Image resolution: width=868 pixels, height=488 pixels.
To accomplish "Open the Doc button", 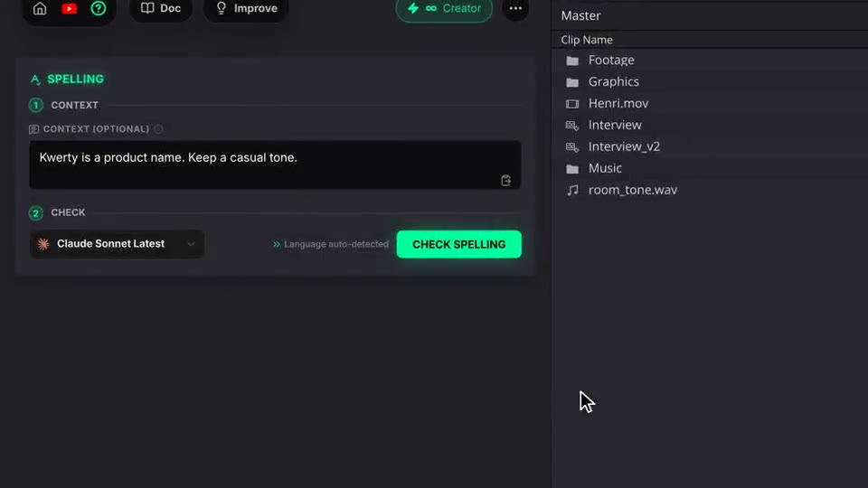I will pos(161,8).
